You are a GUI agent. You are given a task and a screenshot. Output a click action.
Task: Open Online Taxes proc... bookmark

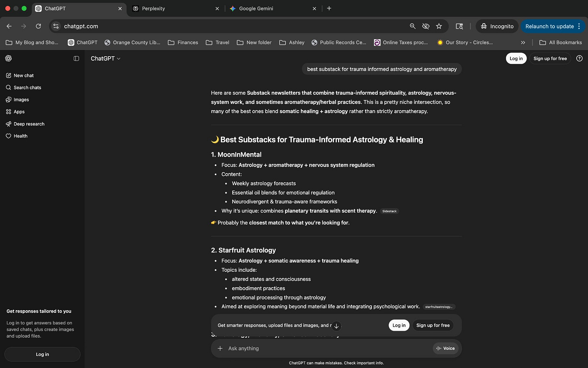point(401,42)
